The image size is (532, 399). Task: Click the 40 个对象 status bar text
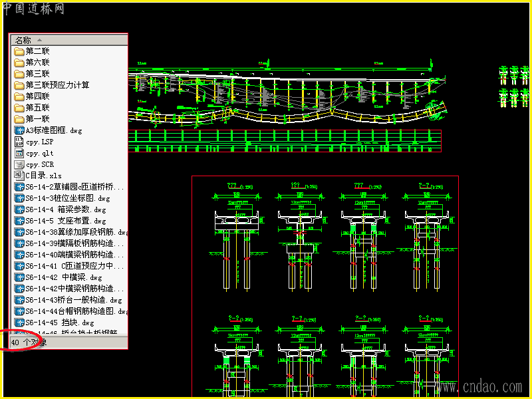click(x=29, y=342)
